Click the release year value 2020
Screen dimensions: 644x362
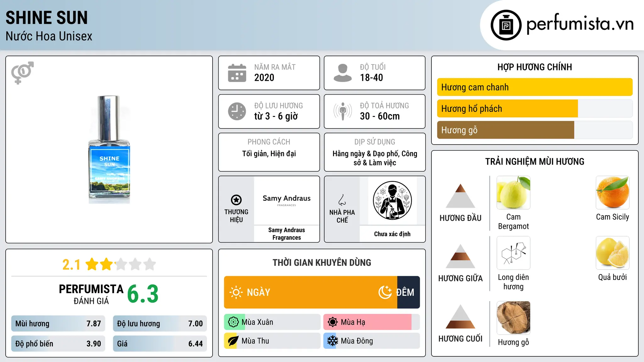264,78
